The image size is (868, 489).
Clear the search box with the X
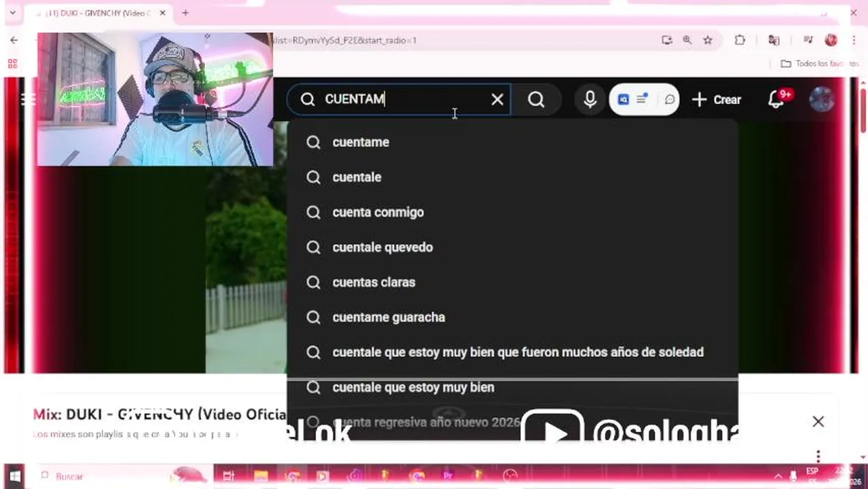click(497, 100)
